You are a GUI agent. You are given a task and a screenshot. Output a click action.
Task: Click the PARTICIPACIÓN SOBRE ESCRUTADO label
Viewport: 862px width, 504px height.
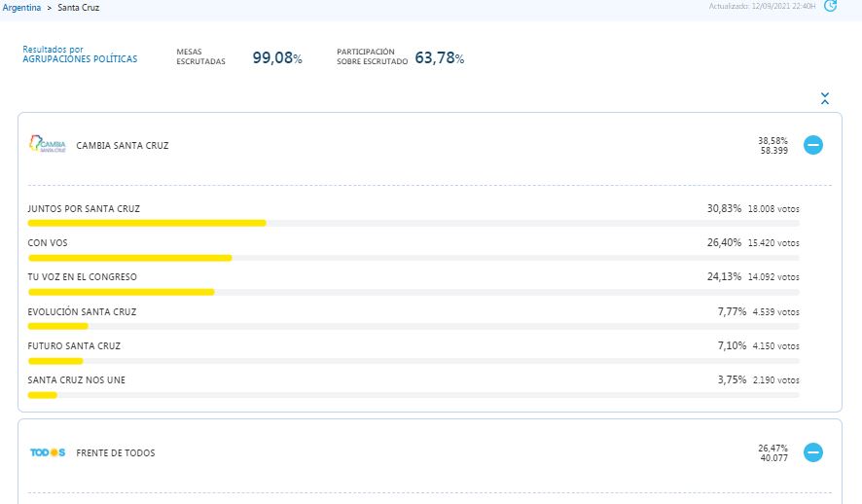coord(373,56)
